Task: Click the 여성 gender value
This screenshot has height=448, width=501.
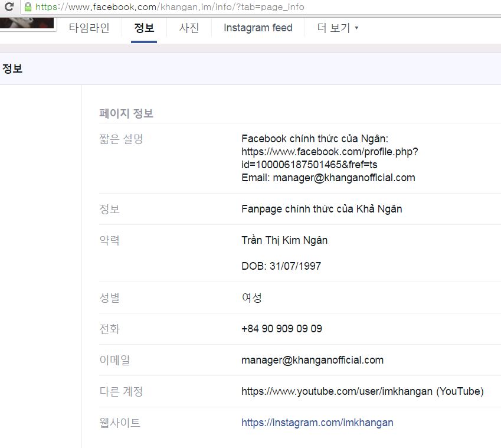Action: [251, 297]
